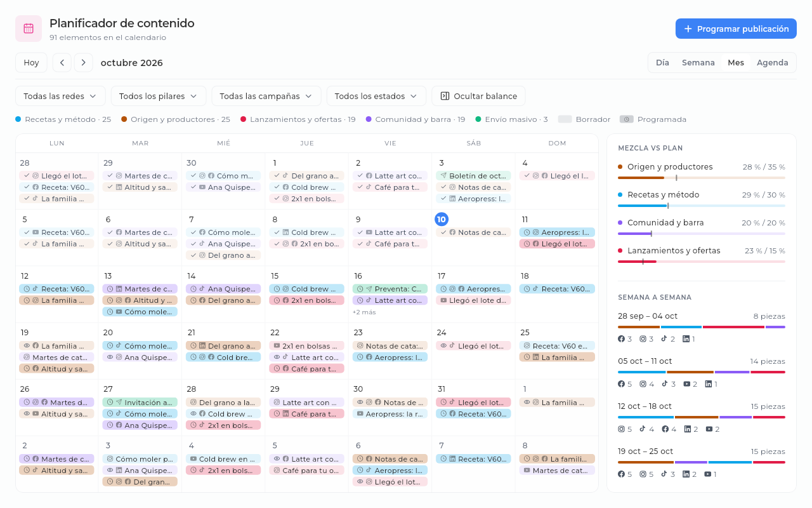Toggle the Origen y productores · 25 legend filter
This screenshot has height=508, width=812.
click(x=175, y=119)
